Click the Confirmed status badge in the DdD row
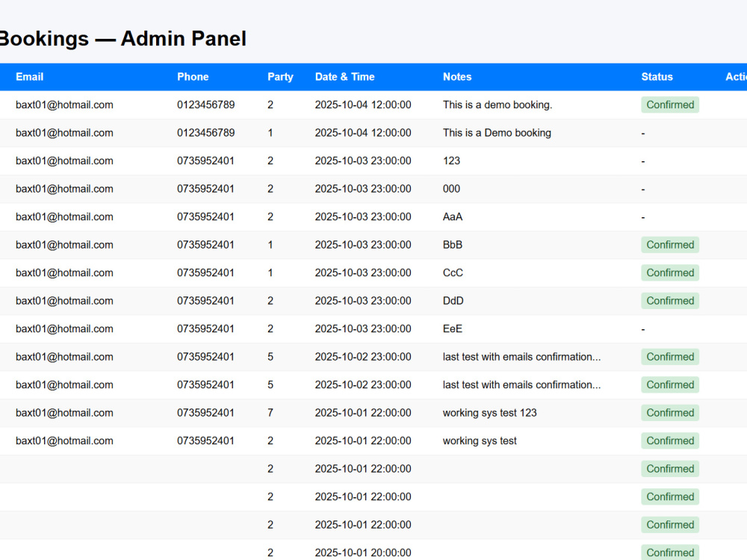The width and height of the screenshot is (747, 560). point(670,301)
